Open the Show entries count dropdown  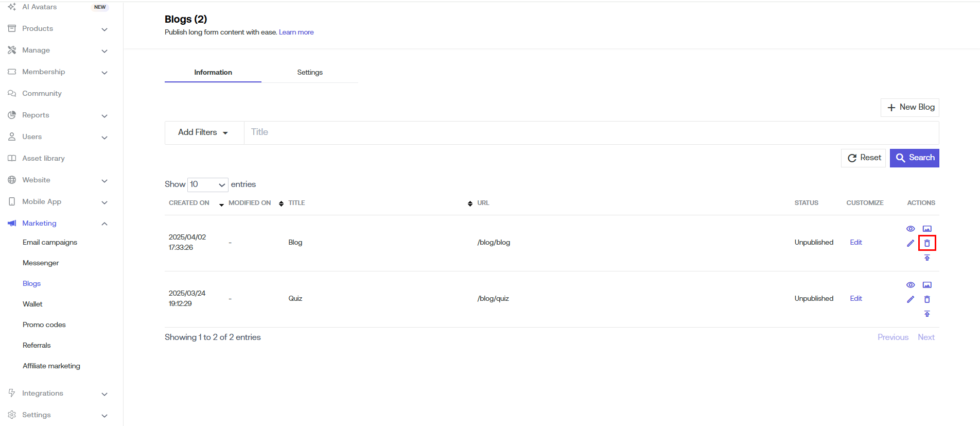click(207, 184)
